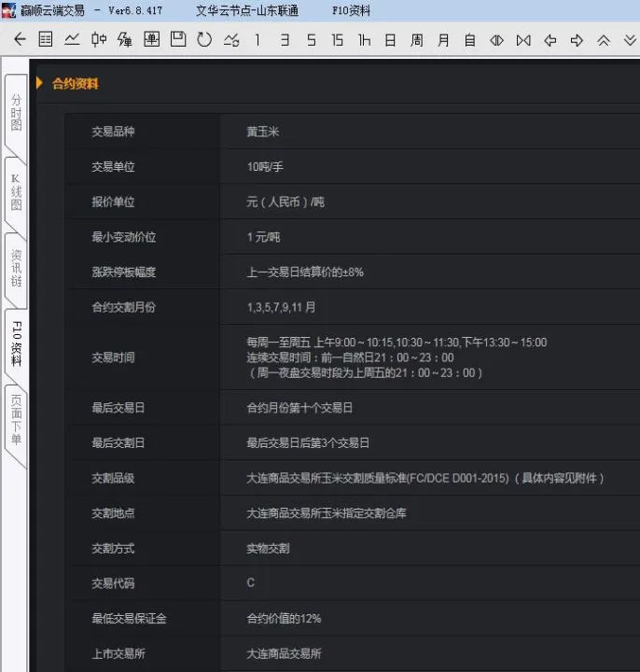Click the back arrow in the toolbar
640x672 pixels.
[x=20, y=39]
